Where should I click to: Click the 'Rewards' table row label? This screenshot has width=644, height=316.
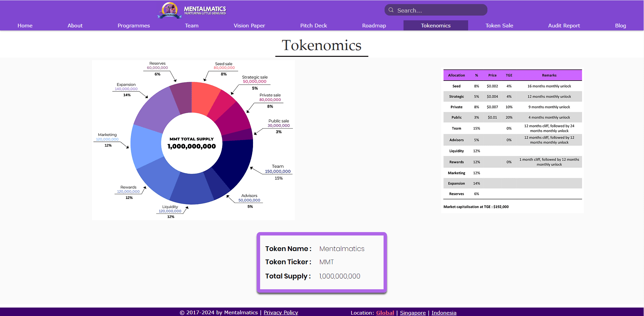point(456,162)
